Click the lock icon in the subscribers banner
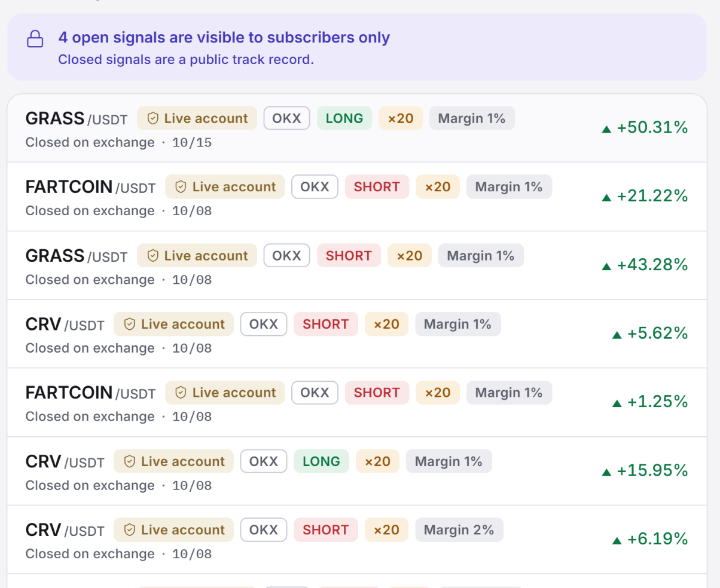 [36, 39]
